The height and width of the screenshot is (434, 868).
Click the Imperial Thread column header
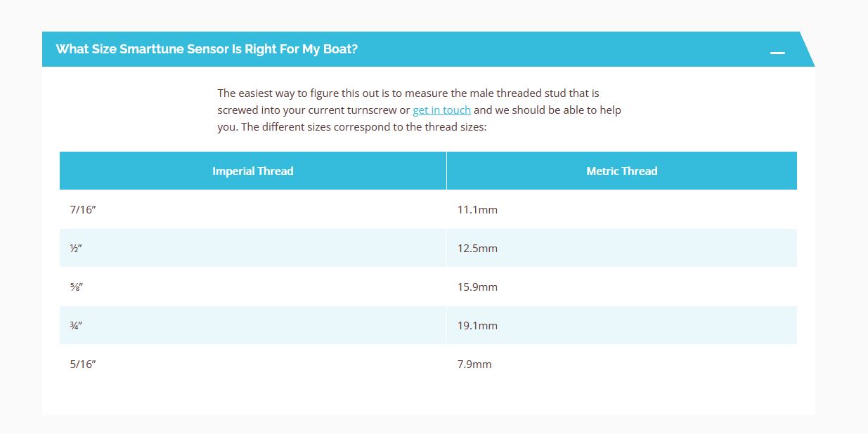pos(252,171)
